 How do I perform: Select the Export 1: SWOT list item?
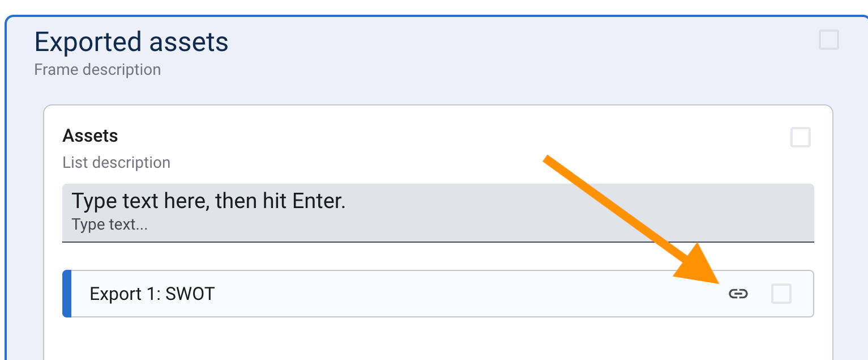(x=396, y=294)
